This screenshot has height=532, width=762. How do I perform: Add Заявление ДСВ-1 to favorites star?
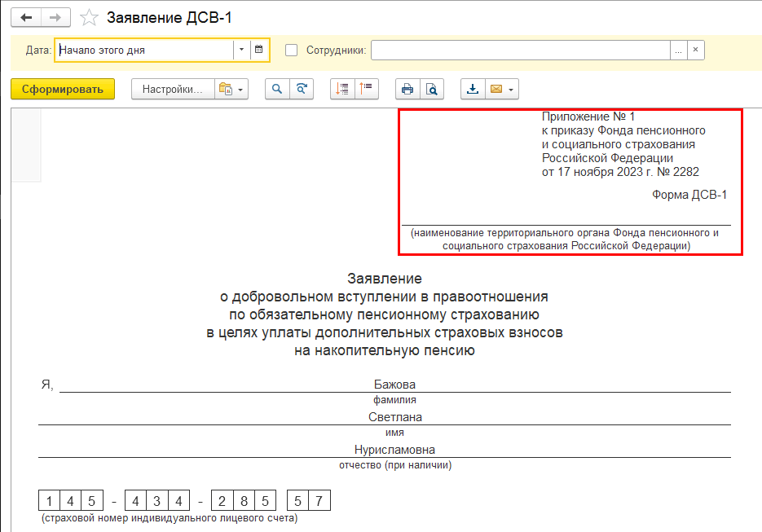pyautogui.click(x=90, y=18)
